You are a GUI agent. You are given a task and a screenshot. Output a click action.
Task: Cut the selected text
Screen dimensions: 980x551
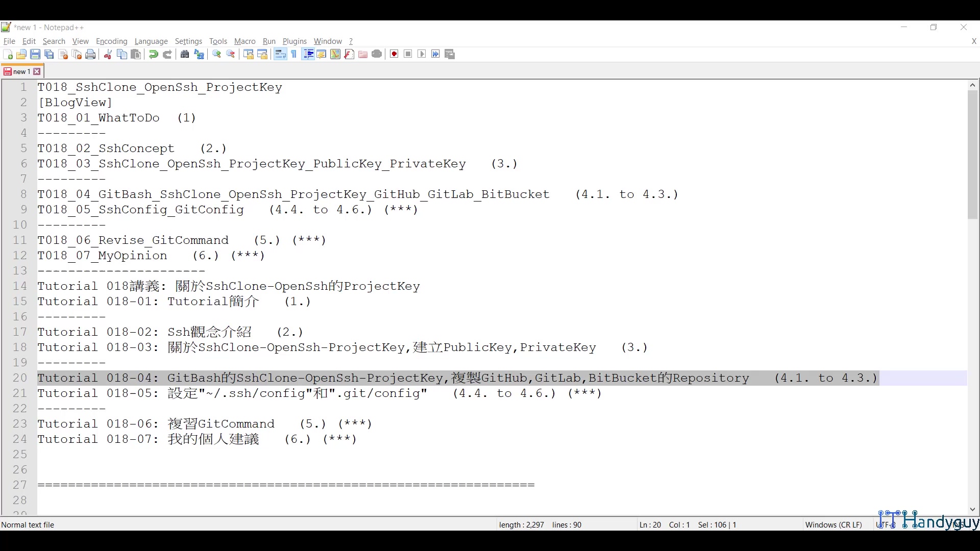click(108, 54)
